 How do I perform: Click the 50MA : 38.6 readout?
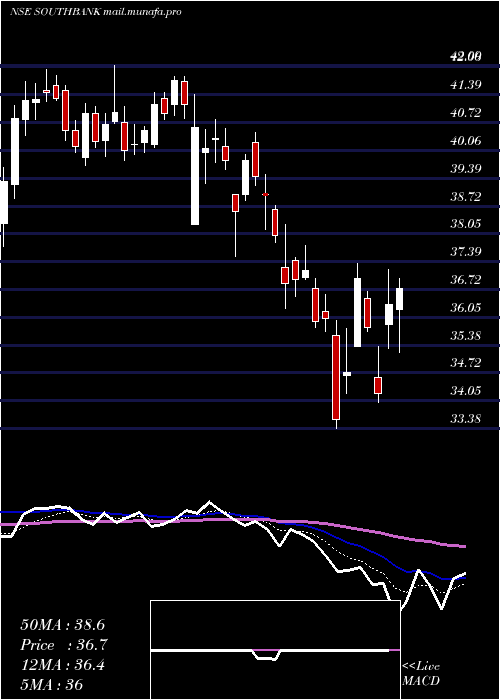62,625
